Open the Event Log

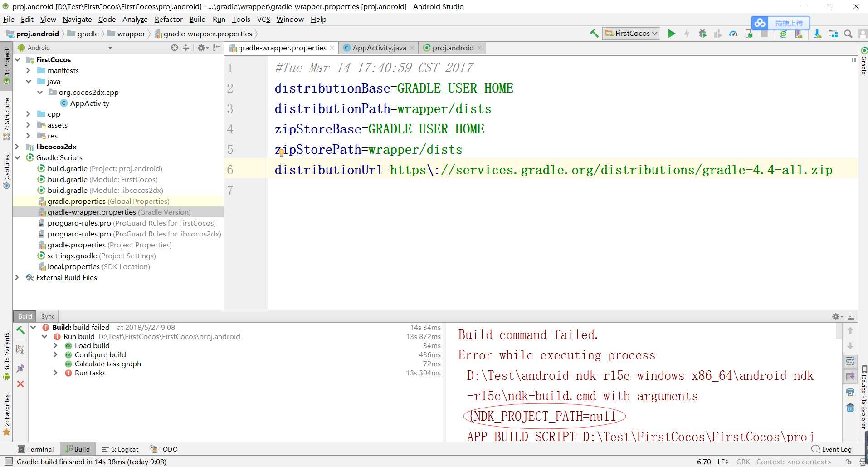point(832,449)
